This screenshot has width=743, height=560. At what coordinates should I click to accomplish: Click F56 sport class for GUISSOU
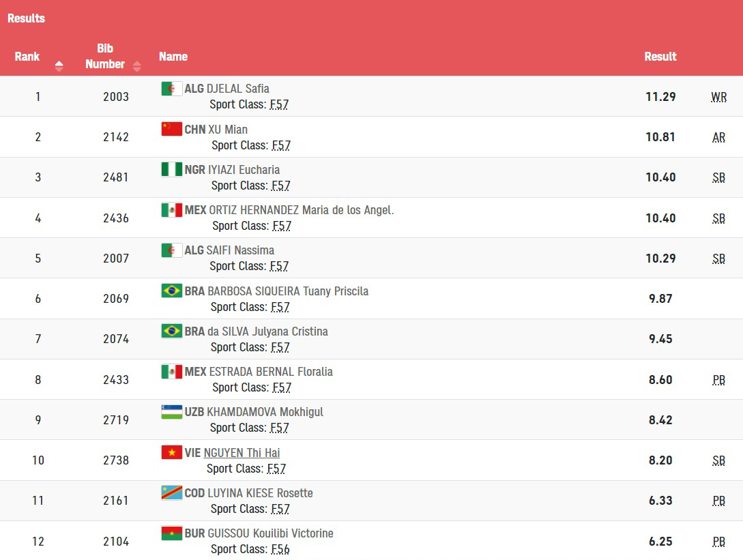(280, 549)
